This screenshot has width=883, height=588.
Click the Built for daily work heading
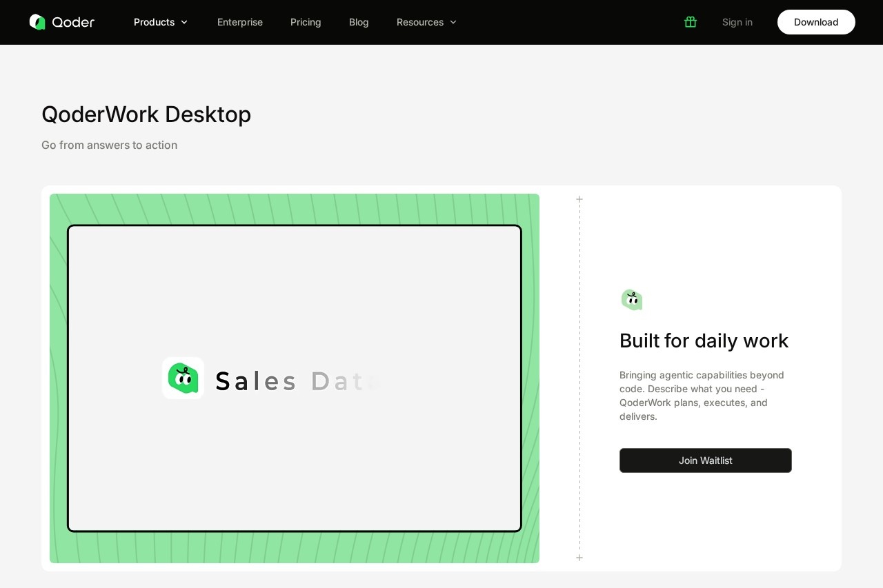tap(704, 341)
